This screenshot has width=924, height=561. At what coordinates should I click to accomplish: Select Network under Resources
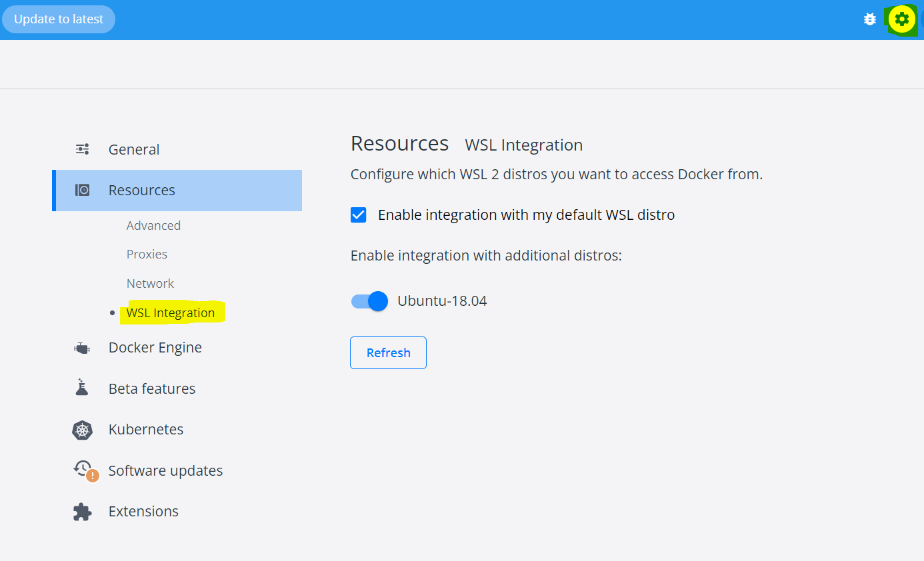click(x=150, y=284)
